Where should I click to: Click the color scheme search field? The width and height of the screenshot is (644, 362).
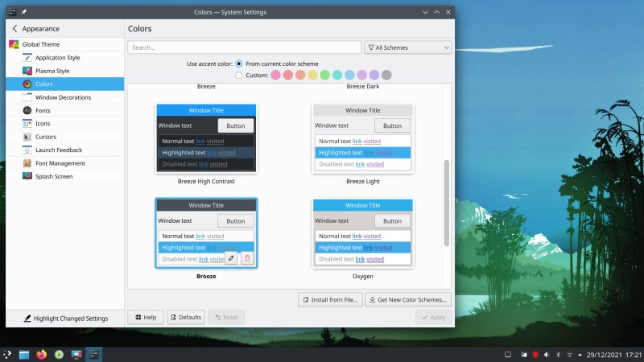point(244,47)
